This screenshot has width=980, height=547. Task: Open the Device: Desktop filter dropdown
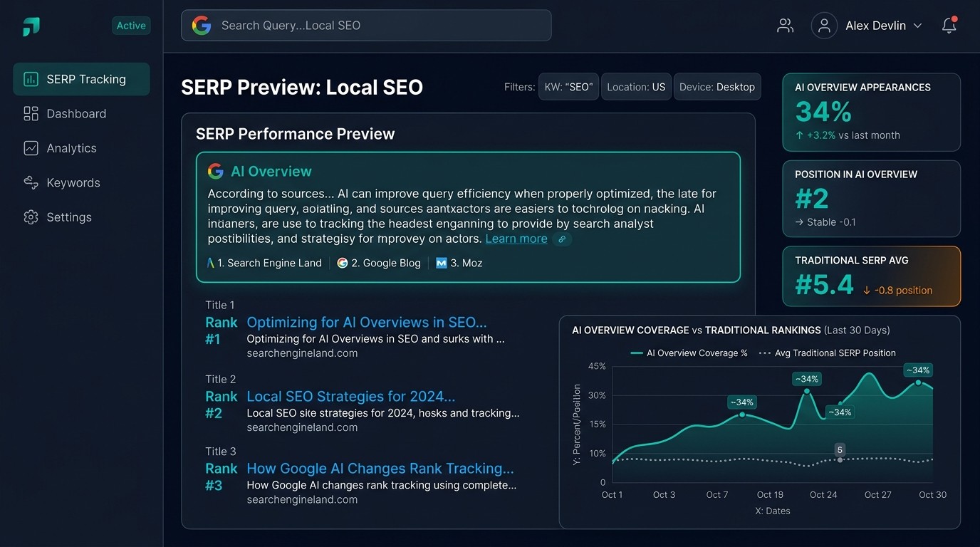717,86
